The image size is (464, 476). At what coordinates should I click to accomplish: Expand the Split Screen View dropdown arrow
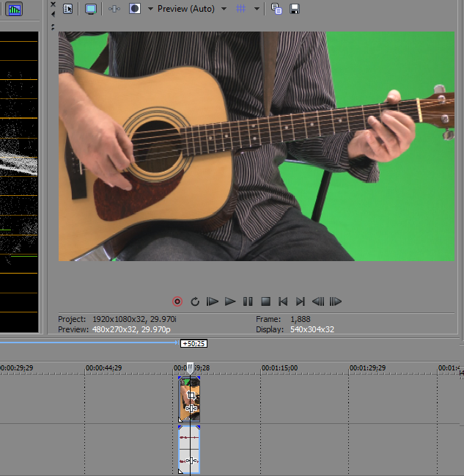tap(150, 9)
